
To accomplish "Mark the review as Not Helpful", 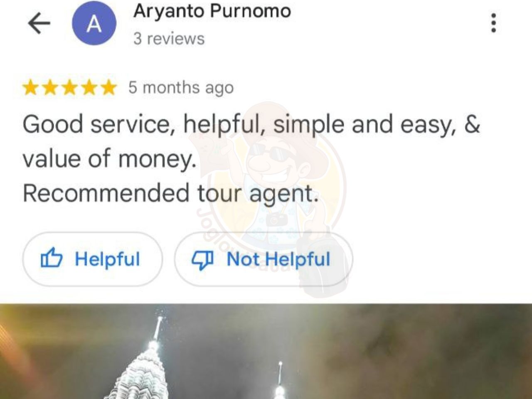I will tap(263, 259).
